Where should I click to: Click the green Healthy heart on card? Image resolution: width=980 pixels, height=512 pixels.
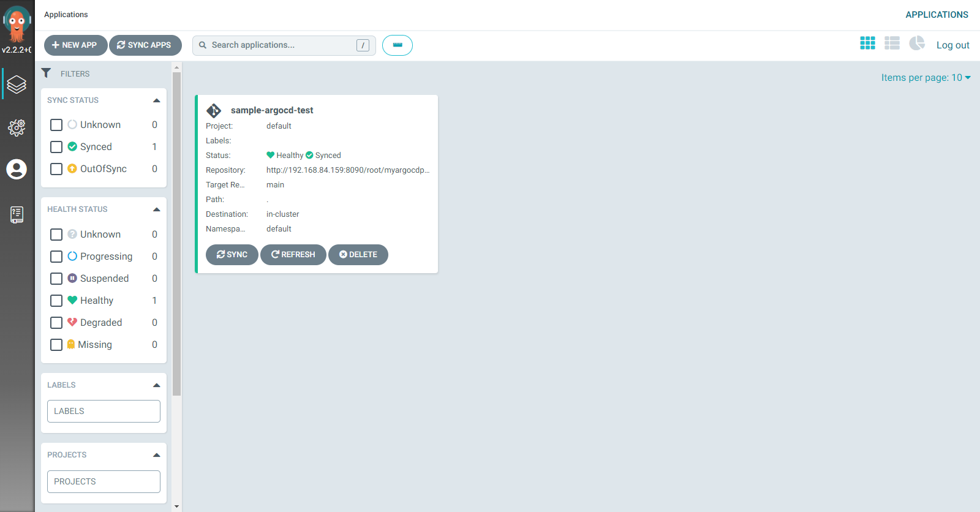pos(270,155)
